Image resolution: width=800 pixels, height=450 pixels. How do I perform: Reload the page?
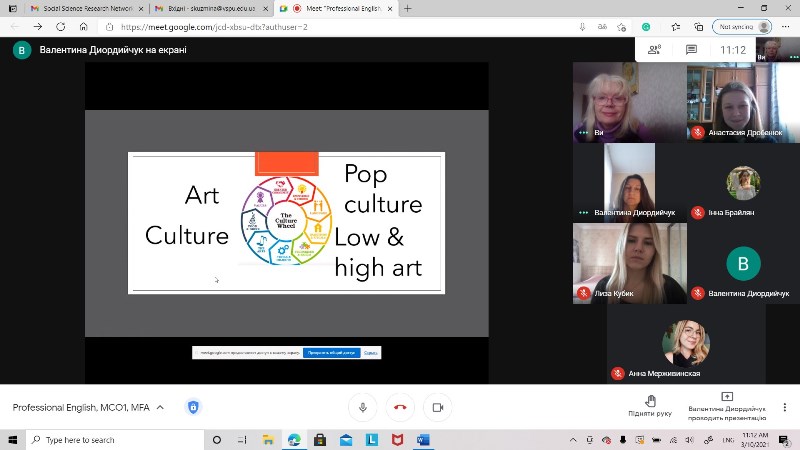pos(61,27)
